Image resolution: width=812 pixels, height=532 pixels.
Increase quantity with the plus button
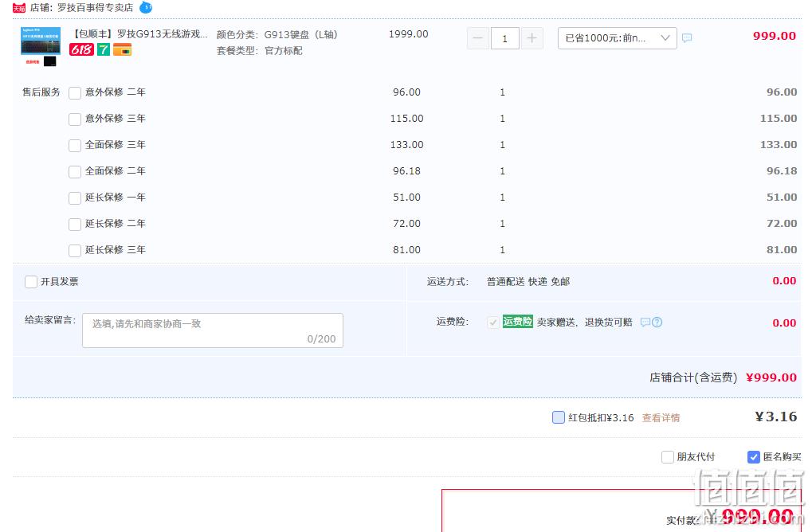532,38
